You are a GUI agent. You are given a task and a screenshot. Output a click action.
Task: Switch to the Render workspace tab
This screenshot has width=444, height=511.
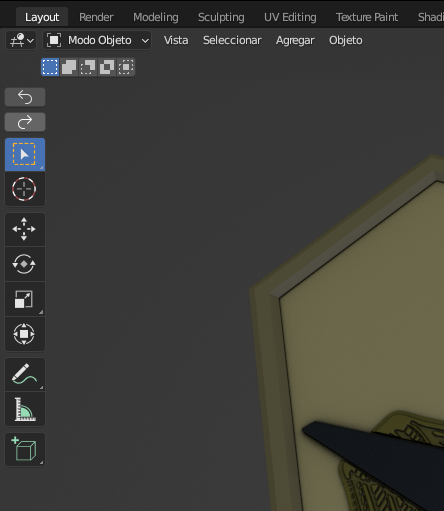(96, 17)
